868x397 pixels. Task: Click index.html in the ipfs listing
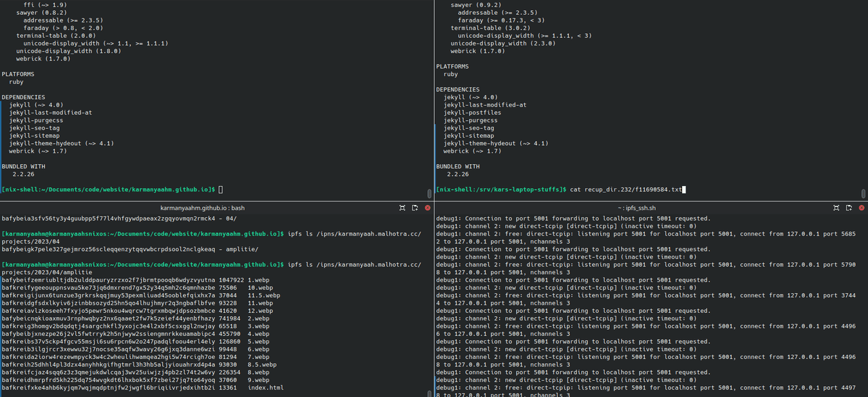[x=266, y=388]
